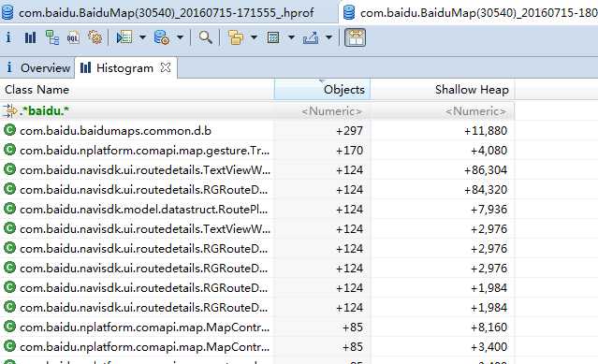Screen dimensions: 598x364
Task: Click the calculate retained size icon
Action: pos(273,37)
